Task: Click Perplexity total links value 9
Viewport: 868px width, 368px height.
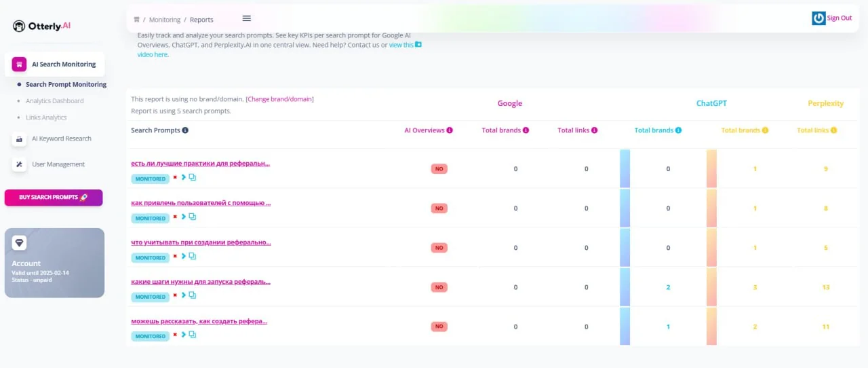Action: (x=826, y=169)
